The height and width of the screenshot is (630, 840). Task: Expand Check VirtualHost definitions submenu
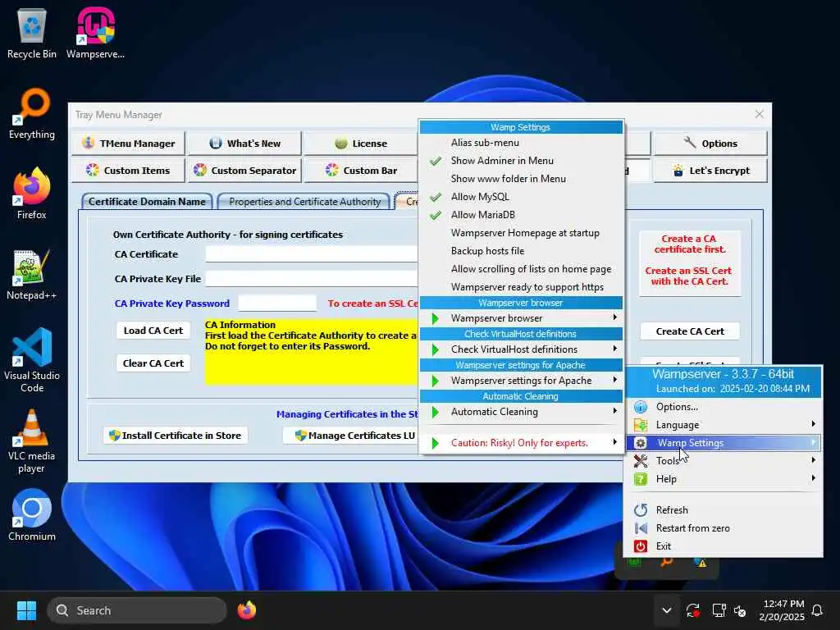pos(521,349)
